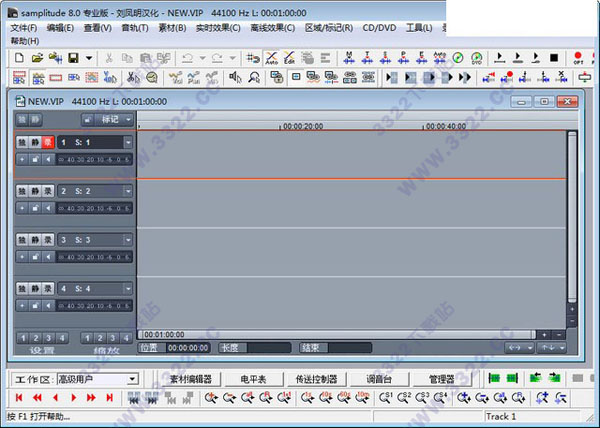Stop playback with the black square icon
This screenshot has height=428, width=600.
(x=554, y=58)
